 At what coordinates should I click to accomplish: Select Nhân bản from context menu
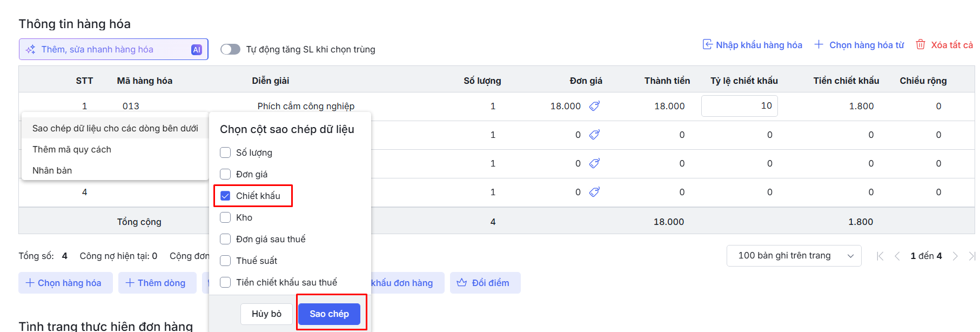click(x=52, y=170)
